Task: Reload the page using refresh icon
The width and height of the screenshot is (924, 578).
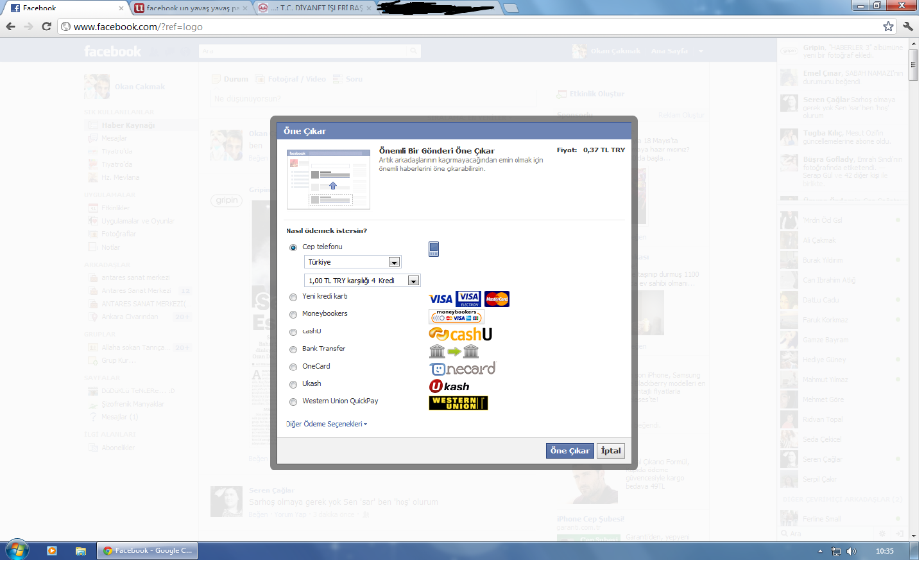Action: click(x=46, y=26)
